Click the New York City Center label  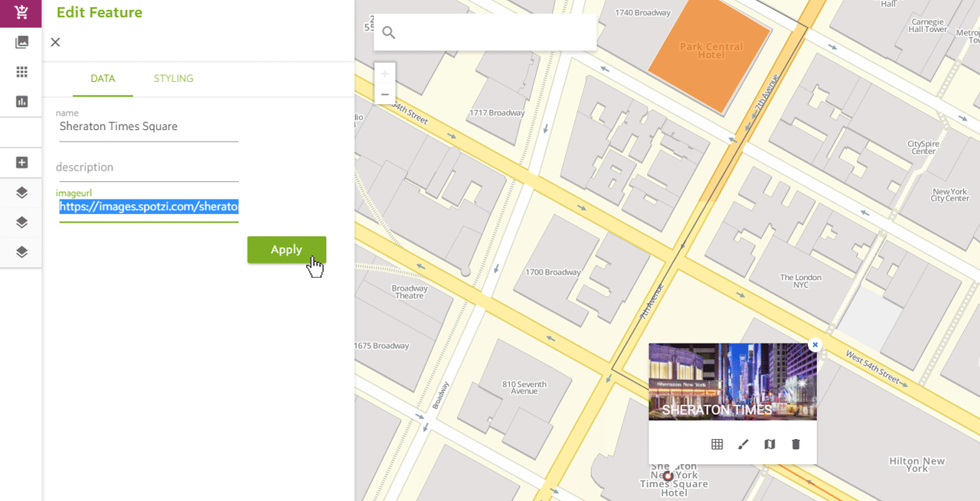pos(949,195)
